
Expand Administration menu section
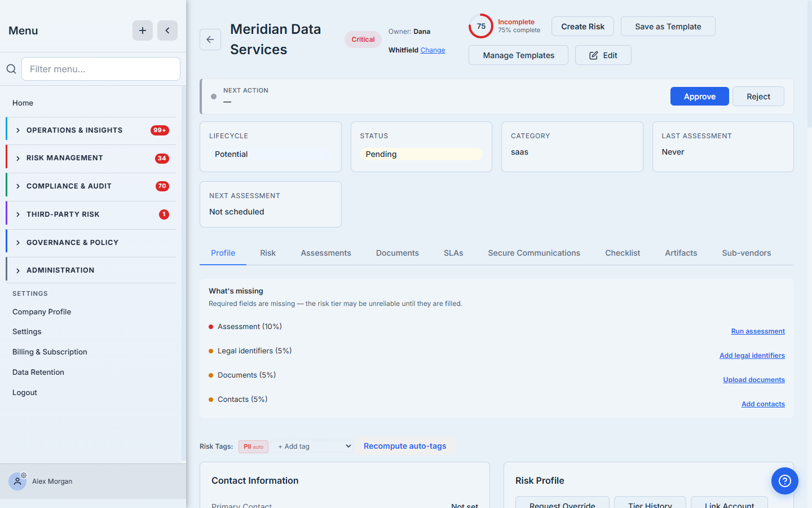[x=91, y=270]
